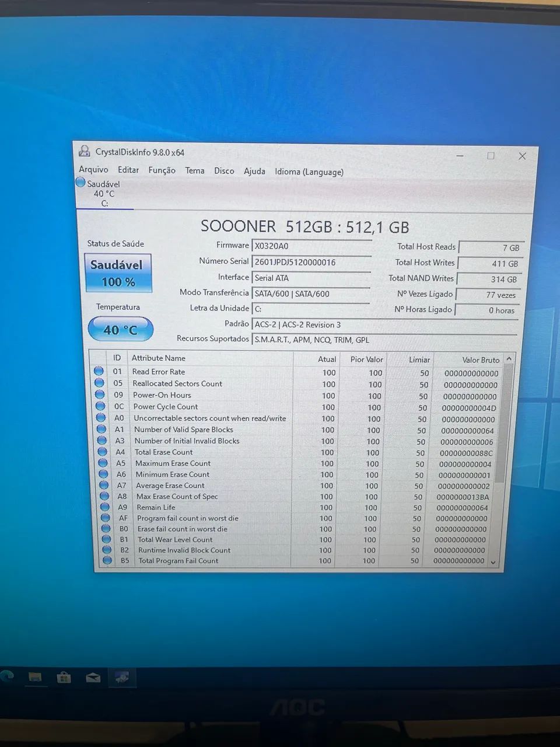Image resolution: width=560 pixels, height=747 pixels.
Task: Click the Recursos Suportados field
Action: (384, 340)
